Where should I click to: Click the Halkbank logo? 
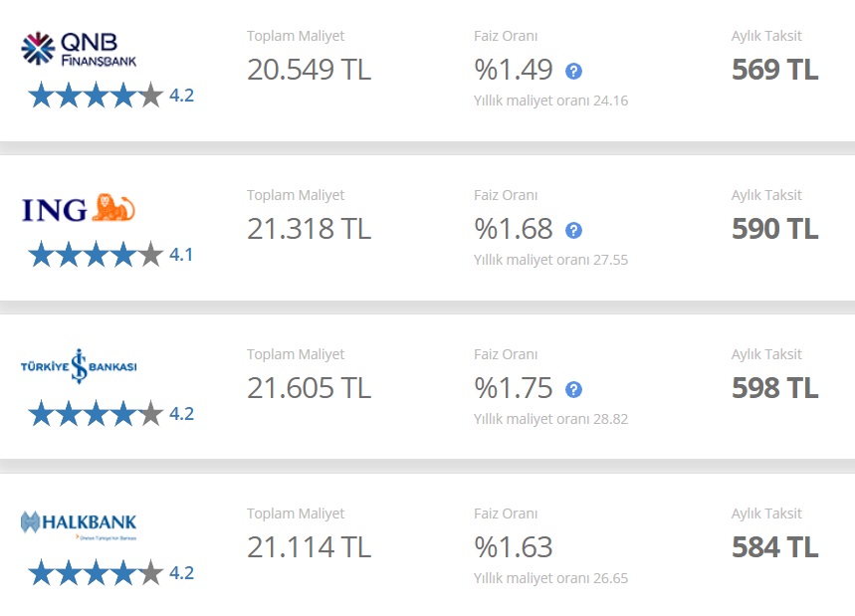(79, 525)
